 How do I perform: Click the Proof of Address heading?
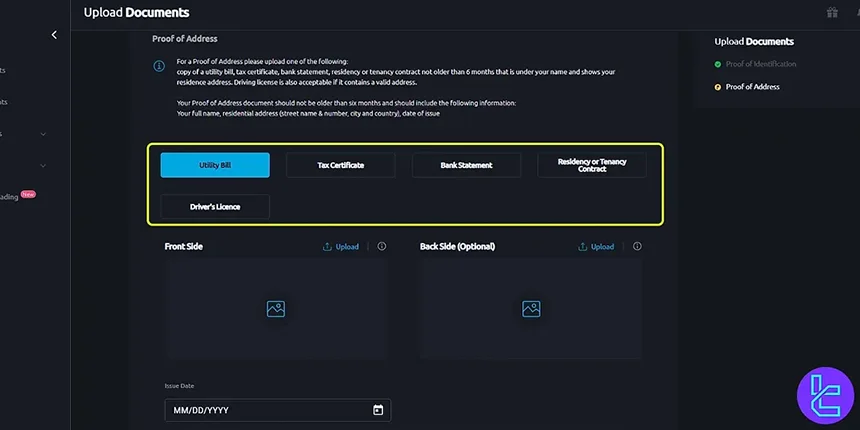coord(185,39)
